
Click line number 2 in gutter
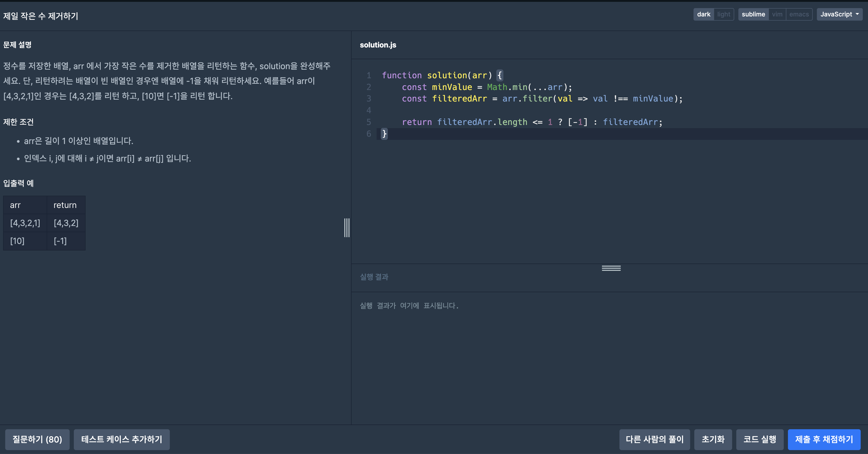click(x=369, y=87)
